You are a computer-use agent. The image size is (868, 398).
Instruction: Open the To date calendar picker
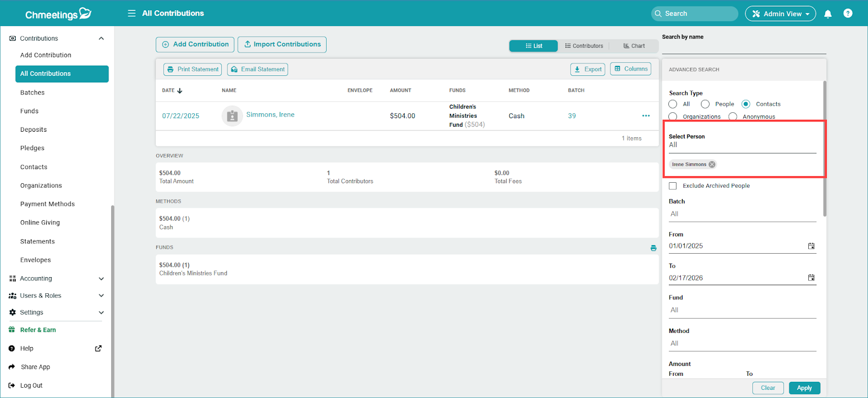click(811, 278)
